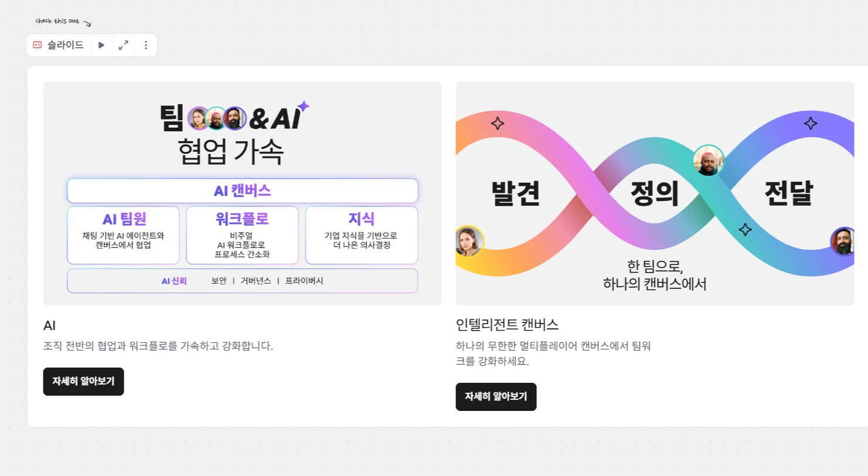Select the 슬라이드 toolbar label
868x476 pixels.
click(x=66, y=45)
